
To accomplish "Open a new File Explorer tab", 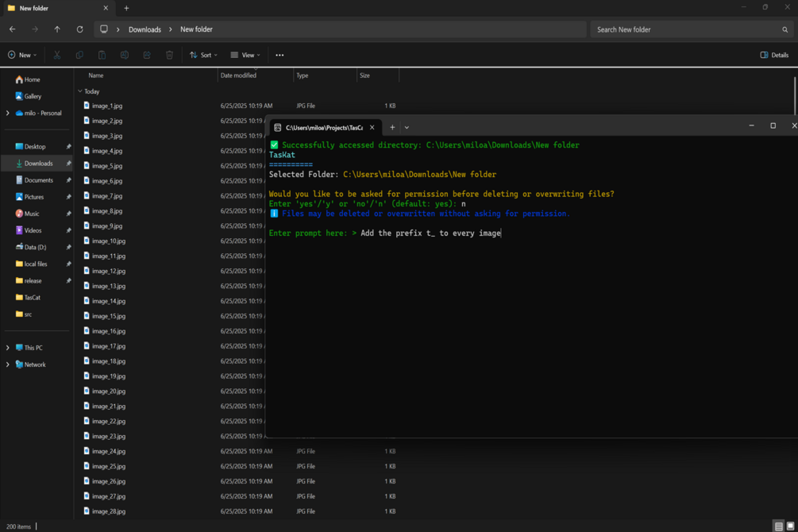I will 126,8.
